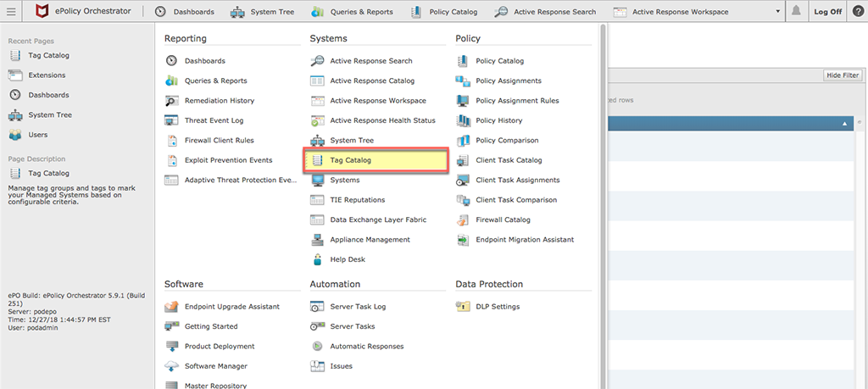Open Master Repository under Software
The image size is (868, 389).
click(x=206, y=385)
